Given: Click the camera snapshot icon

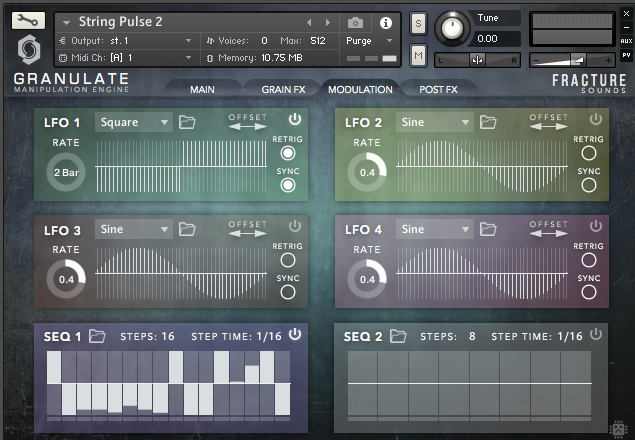Looking at the screenshot, I should pyautogui.click(x=355, y=22).
